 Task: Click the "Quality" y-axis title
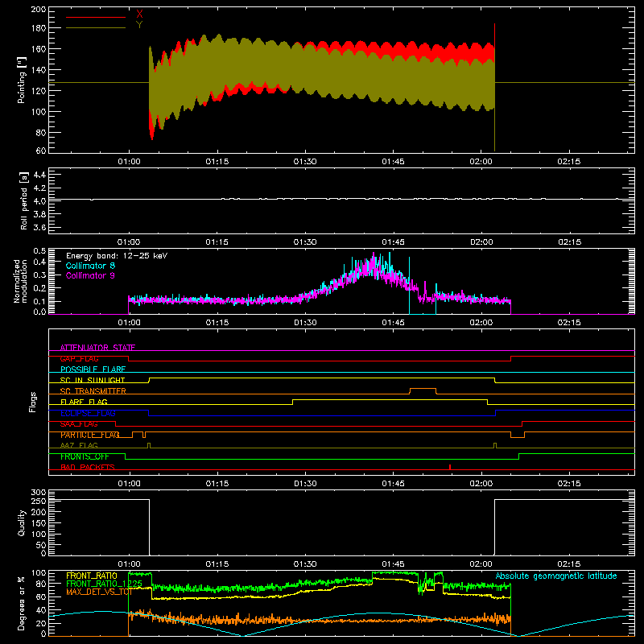click(x=22, y=522)
